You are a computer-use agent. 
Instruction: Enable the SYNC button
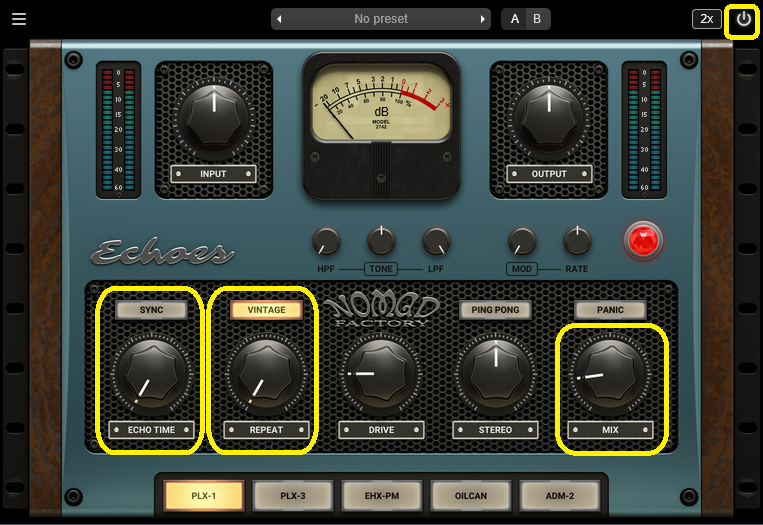151,310
